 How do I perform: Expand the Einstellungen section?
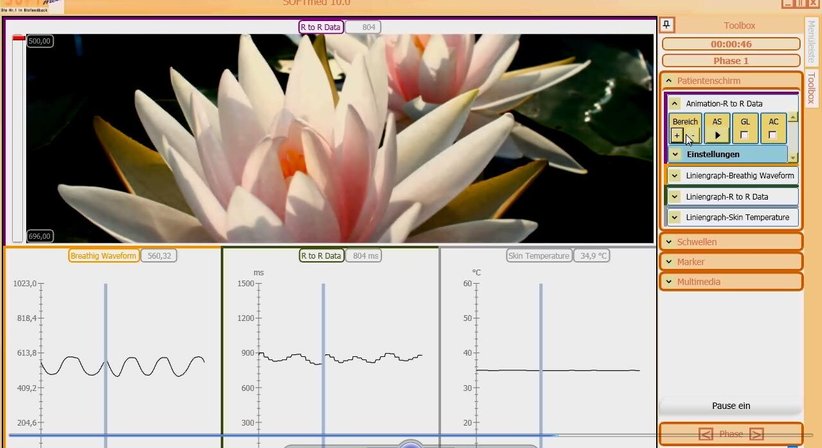(675, 154)
